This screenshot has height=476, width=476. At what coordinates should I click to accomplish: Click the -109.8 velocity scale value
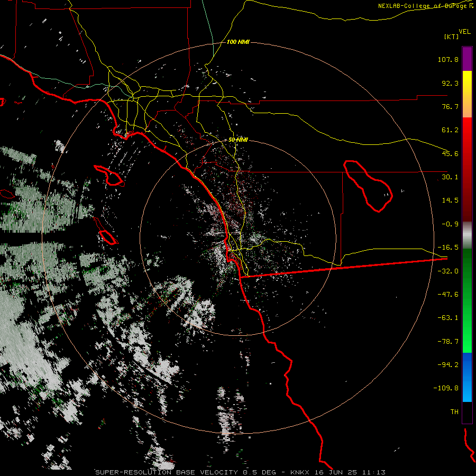coord(446,388)
